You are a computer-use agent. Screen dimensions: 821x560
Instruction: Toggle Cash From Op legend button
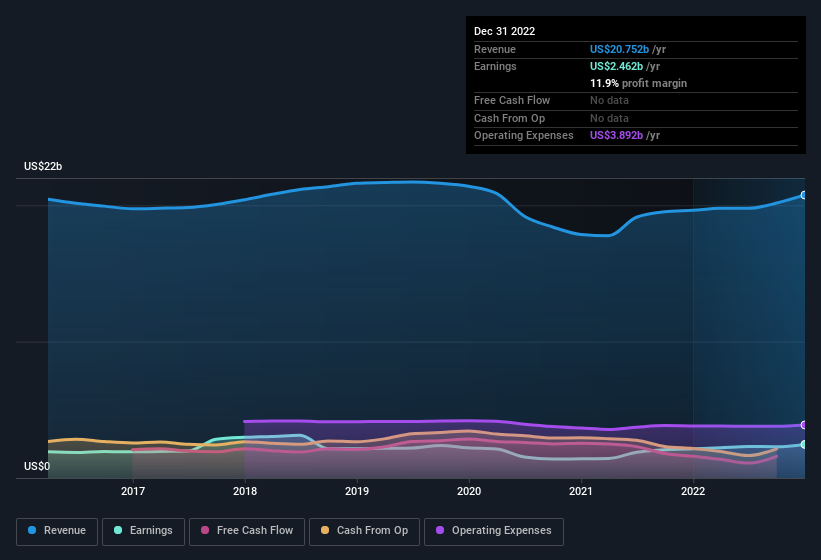click(x=364, y=531)
